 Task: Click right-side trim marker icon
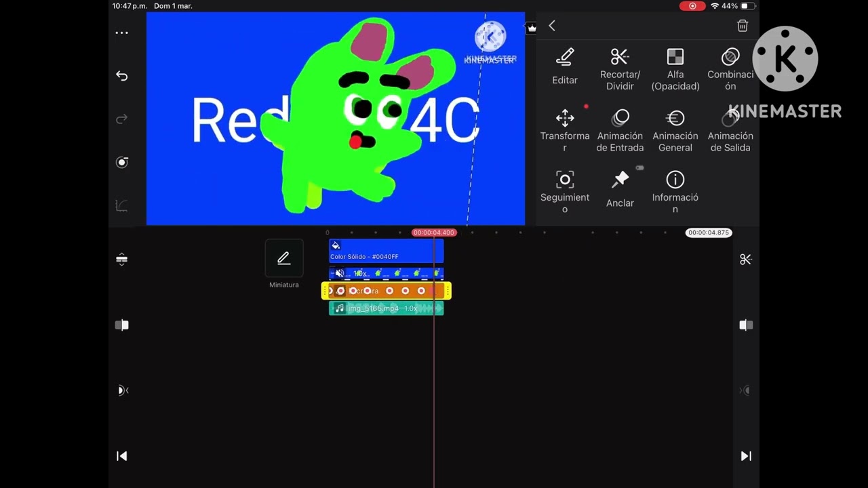[x=746, y=325]
